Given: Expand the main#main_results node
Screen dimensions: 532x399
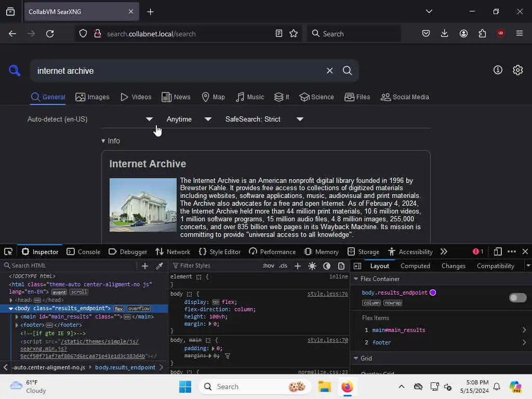Looking at the screenshot, I should [x=17, y=317].
